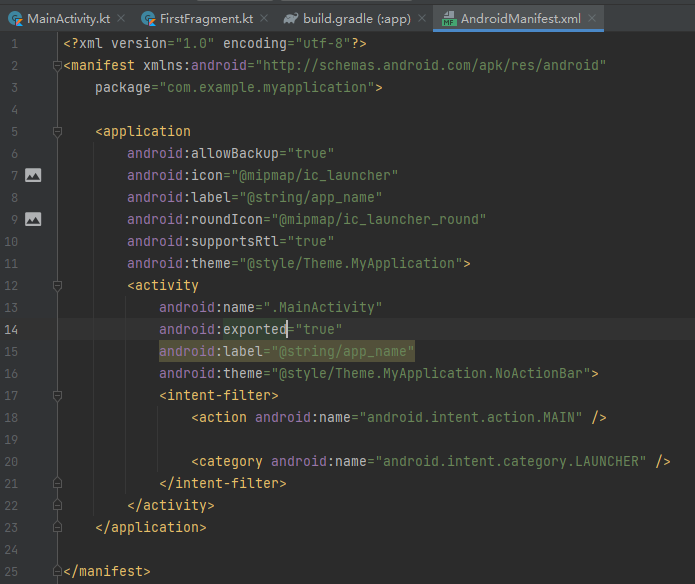Click the @style/Theme.MyApplication.NoActionBar reference
This screenshot has width=695, height=584.
coord(432,373)
